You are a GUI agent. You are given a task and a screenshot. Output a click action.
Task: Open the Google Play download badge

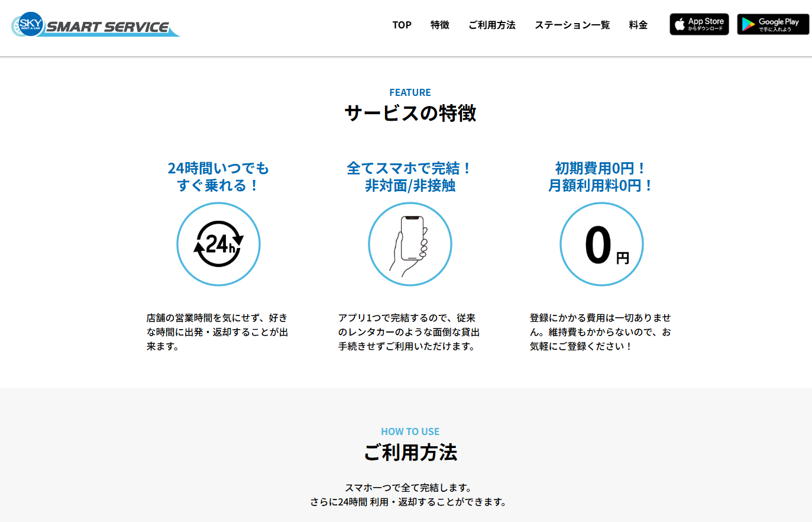772,24
